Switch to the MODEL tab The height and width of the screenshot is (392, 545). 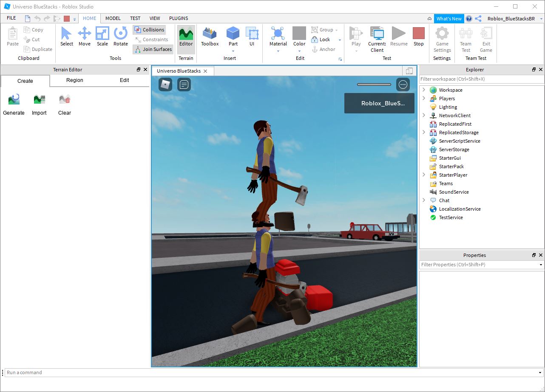(113, 18)
